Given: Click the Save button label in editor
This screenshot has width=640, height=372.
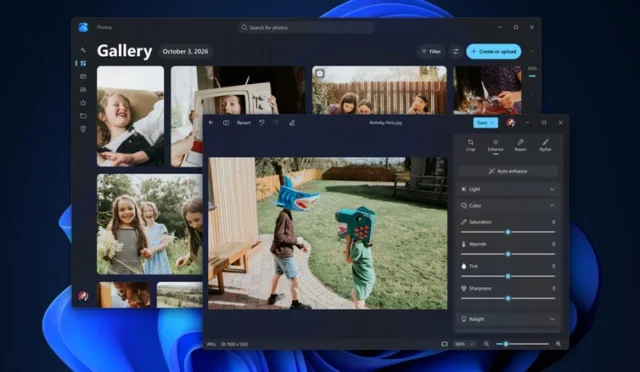Looking at the screenshot, I should pos(482,123).
